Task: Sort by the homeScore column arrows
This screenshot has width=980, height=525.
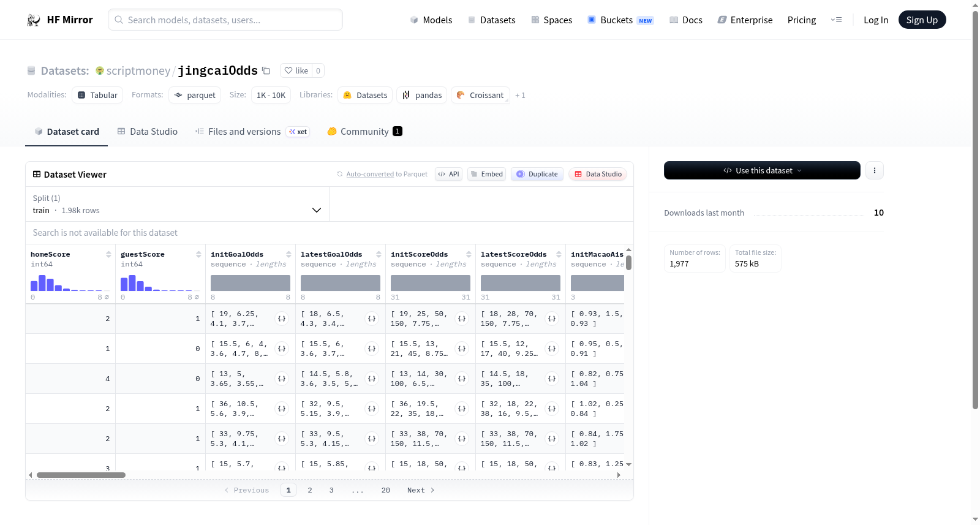Action: tap(108, 254)
